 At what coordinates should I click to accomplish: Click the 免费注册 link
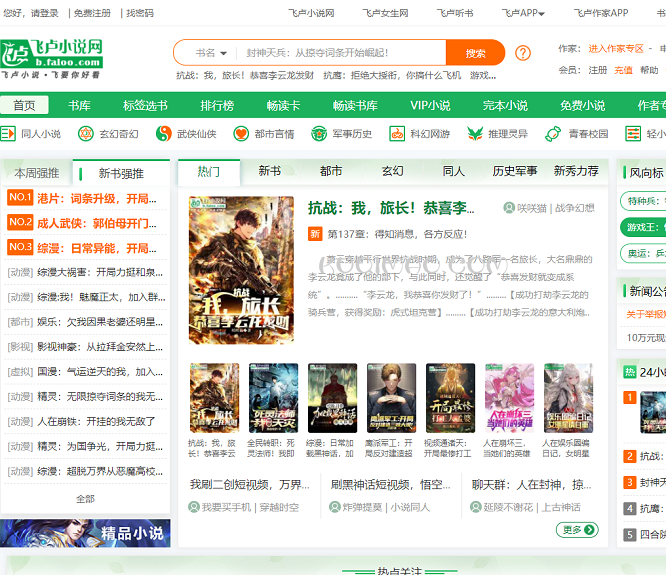[x=92, y=13]
